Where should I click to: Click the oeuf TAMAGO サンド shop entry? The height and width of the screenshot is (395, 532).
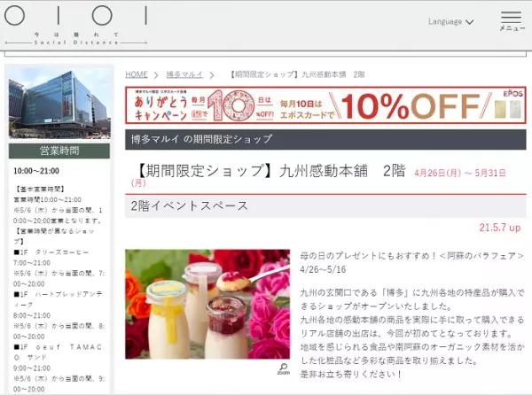[x=58, y=352]
